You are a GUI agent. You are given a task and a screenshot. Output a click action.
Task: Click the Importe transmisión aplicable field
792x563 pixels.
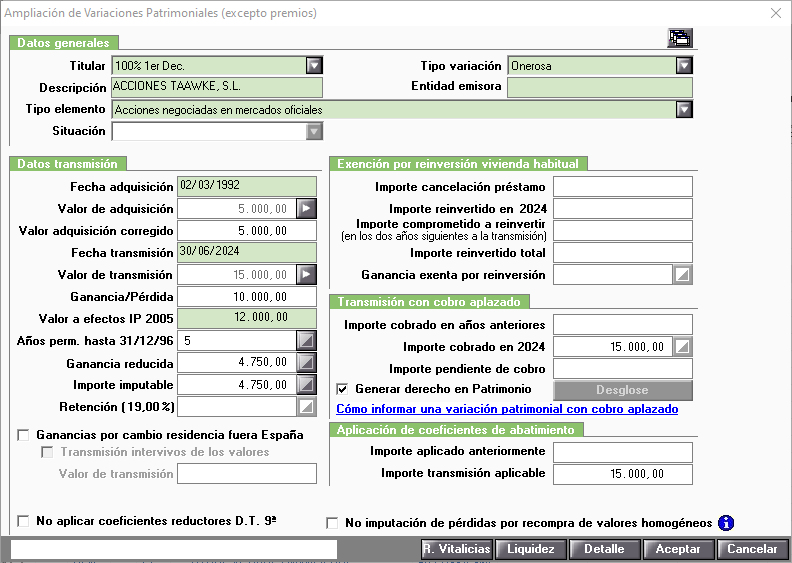coord(623,474)
